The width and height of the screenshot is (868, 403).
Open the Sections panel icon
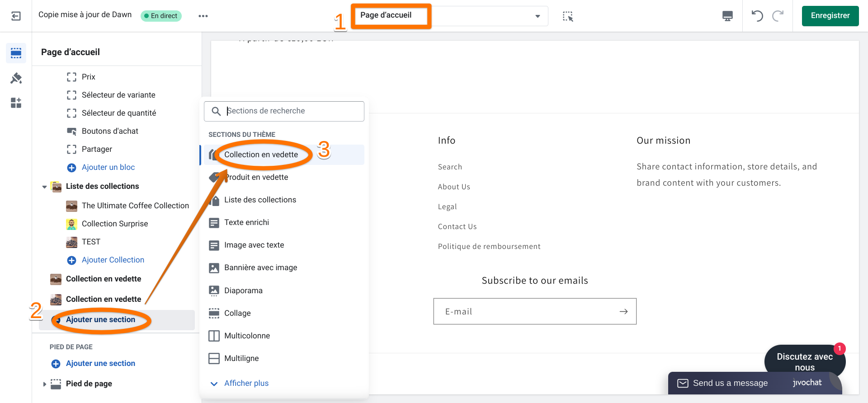click(16, 53)
